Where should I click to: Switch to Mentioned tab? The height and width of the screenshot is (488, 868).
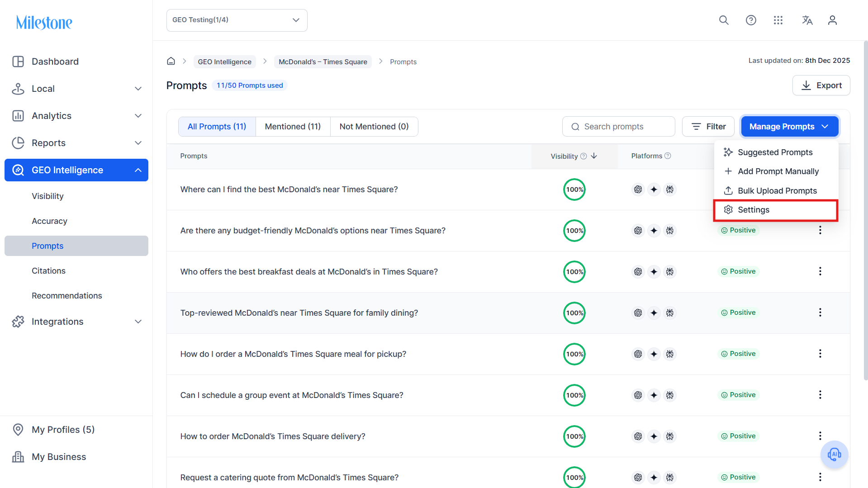pyautogui.click(x=293, y=127)
